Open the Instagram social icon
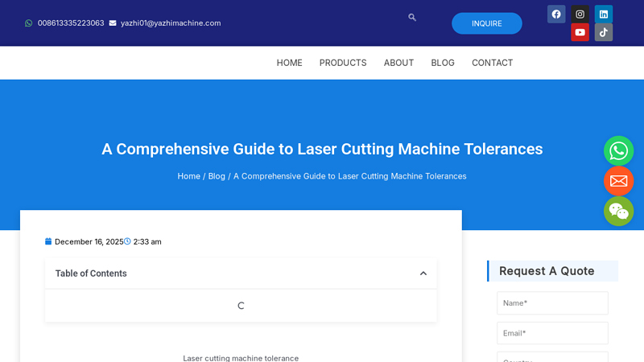The height and width of the screenshot is (362, 644). click(580, 14)
